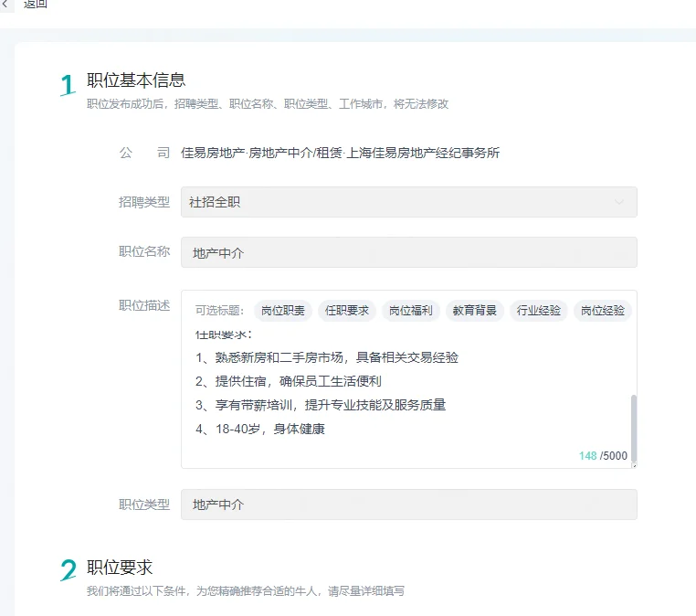Click the dropdown chevron in 招聘类型 field
Viewport: 696px width, 616px height.
[x=618, y=202]
